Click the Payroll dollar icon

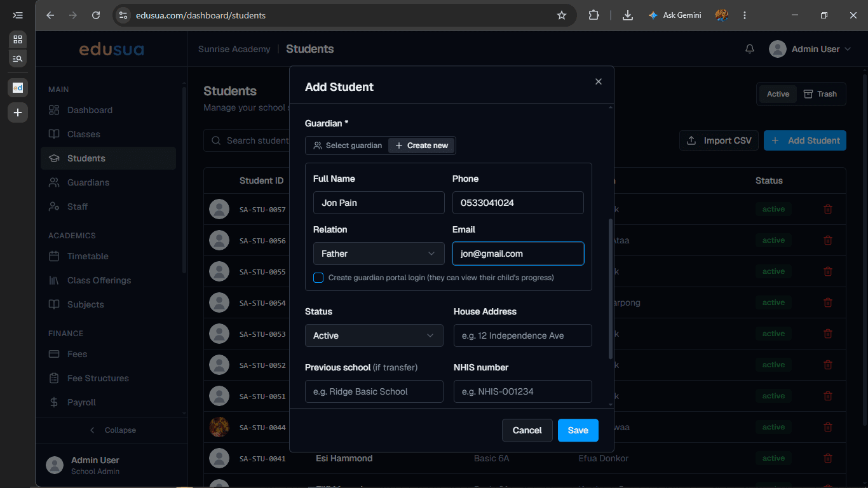[x=54, y=402]
